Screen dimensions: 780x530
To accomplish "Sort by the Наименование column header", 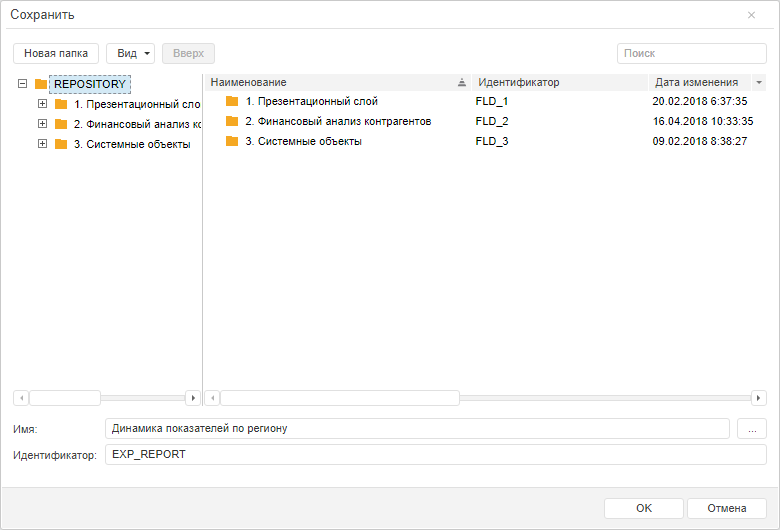I will click(330, 82).
